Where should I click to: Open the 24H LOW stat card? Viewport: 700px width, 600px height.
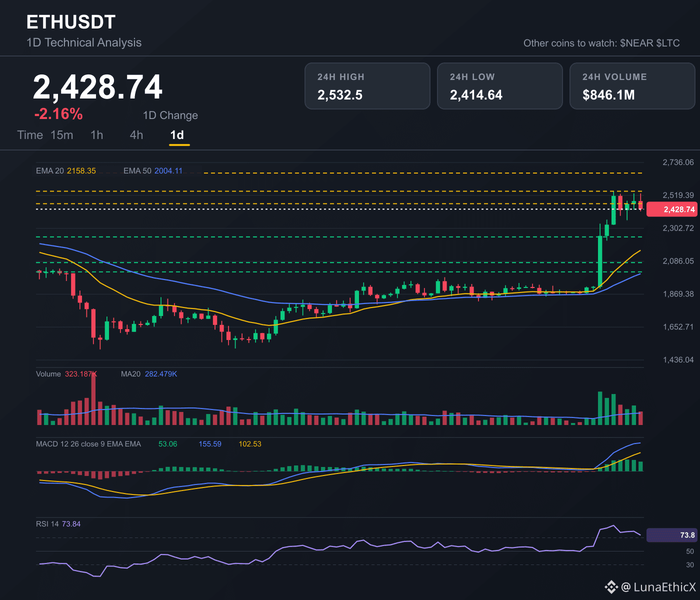click(x=500, y=86)
